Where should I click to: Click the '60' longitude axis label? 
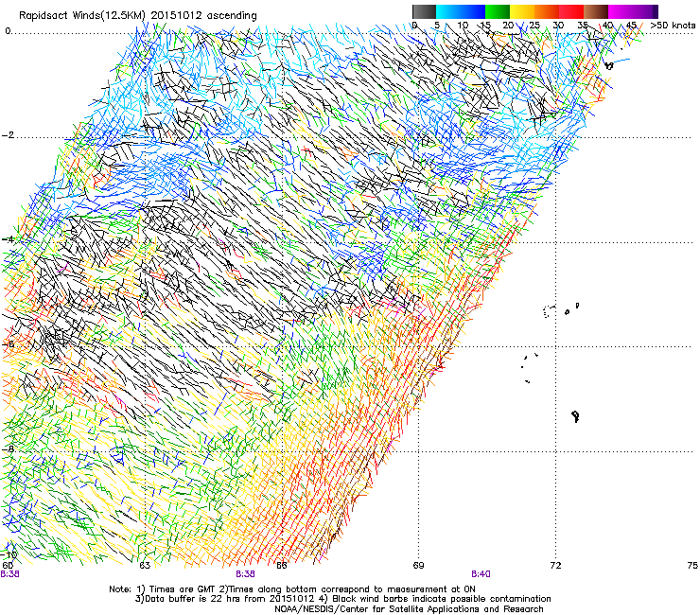click(8, 566)
